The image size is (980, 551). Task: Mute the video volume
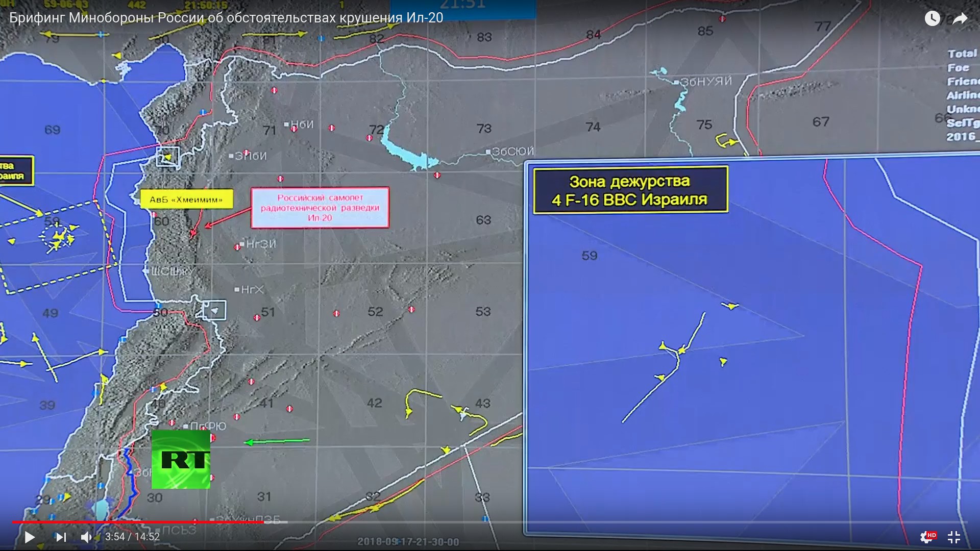pyautogui.click(x=86, y=537)
